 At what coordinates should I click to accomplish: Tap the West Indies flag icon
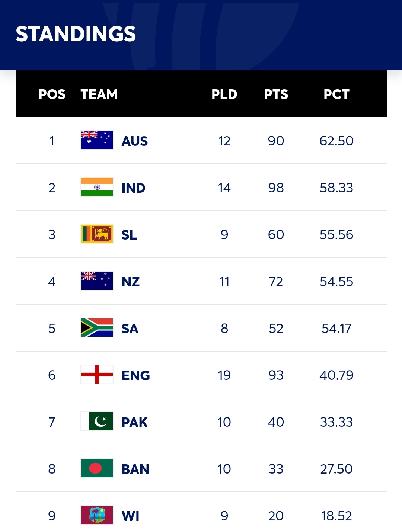[x=97, y=515]
